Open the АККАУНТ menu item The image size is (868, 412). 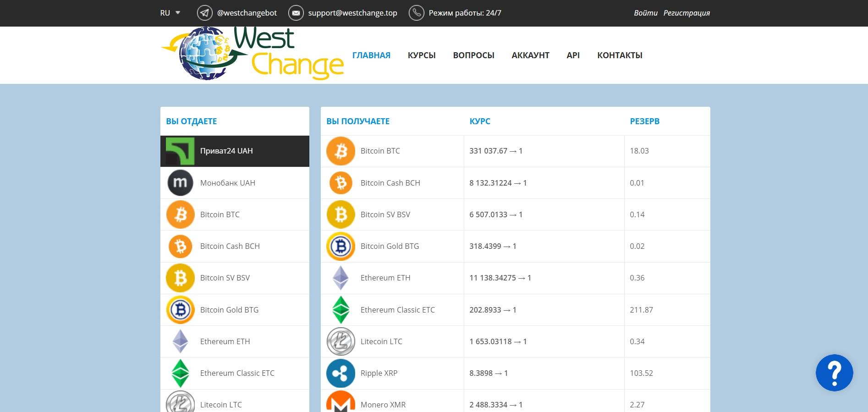coord(530,55)
